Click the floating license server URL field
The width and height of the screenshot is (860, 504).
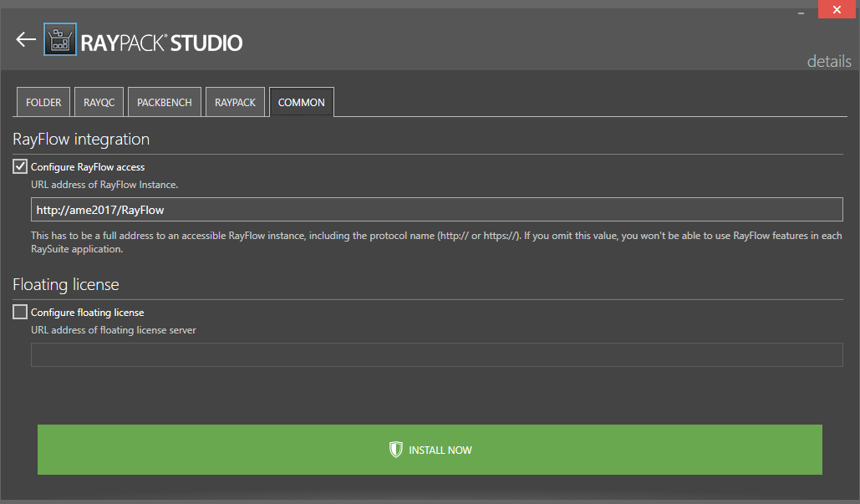pos(436,354)
